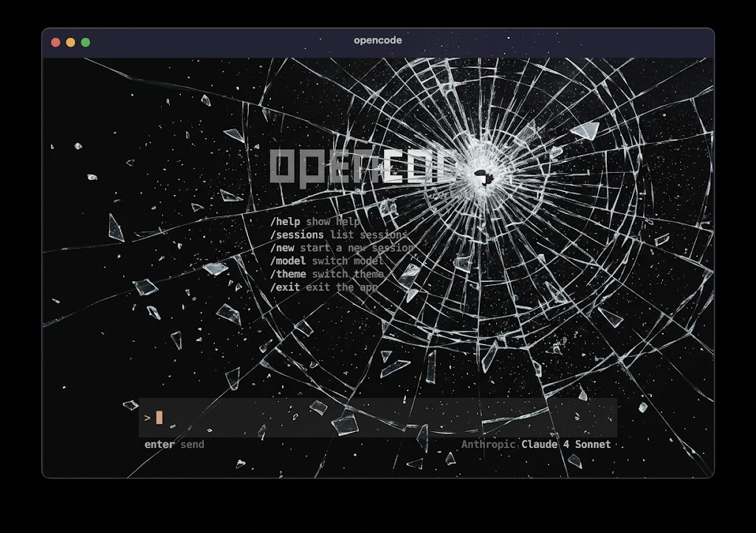Click the 'list sessions' description text

tap(369, 235)
